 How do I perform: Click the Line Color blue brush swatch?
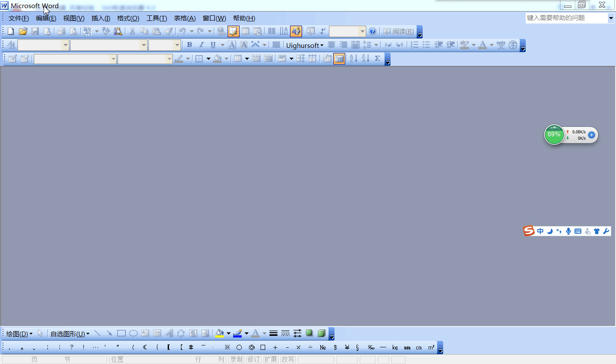[237, 333]
